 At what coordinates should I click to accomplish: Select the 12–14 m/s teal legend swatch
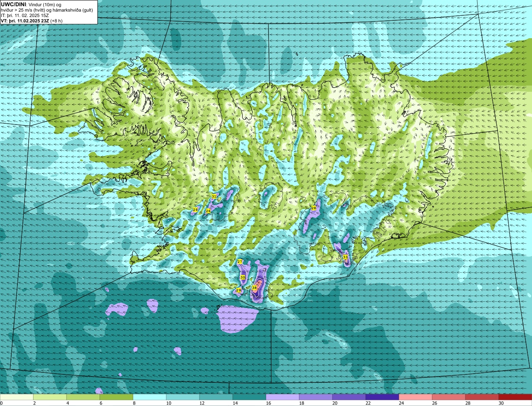[216, 397]
